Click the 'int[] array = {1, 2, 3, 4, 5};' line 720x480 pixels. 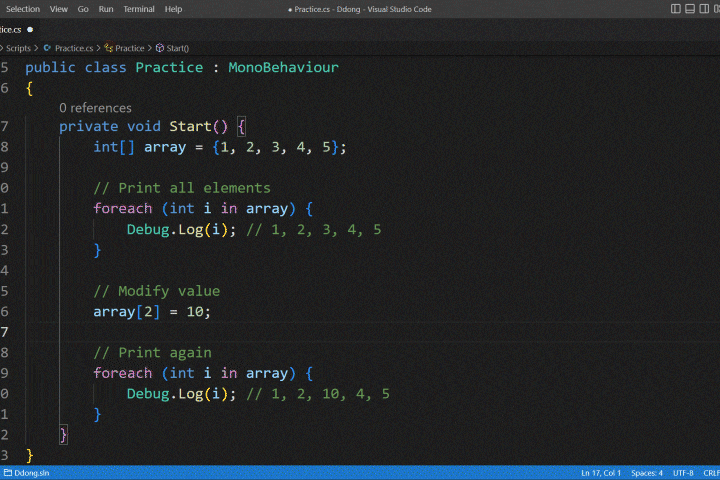tap(220, 147)
